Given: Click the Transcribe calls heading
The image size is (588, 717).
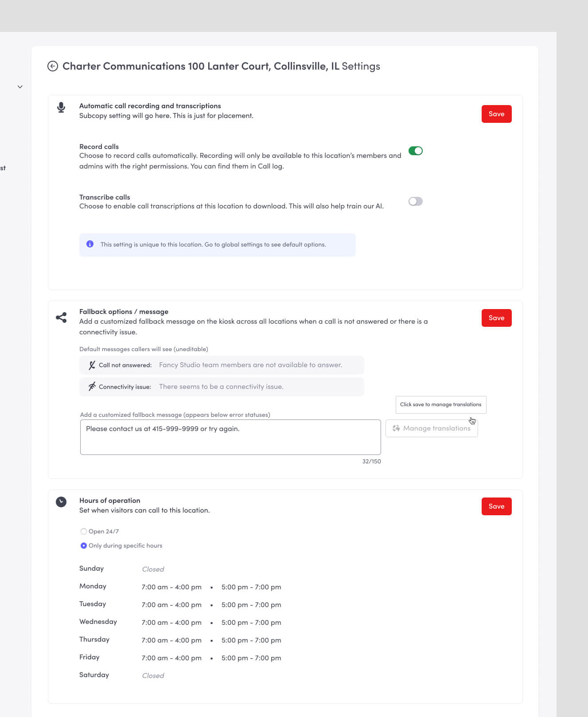Looking at the screenshot, I should coord(105,197).
